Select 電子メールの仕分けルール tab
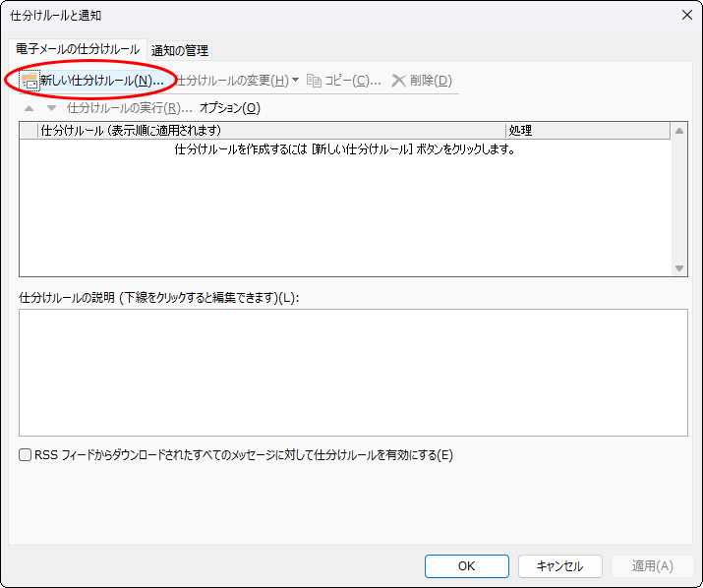 coord(78,49)
